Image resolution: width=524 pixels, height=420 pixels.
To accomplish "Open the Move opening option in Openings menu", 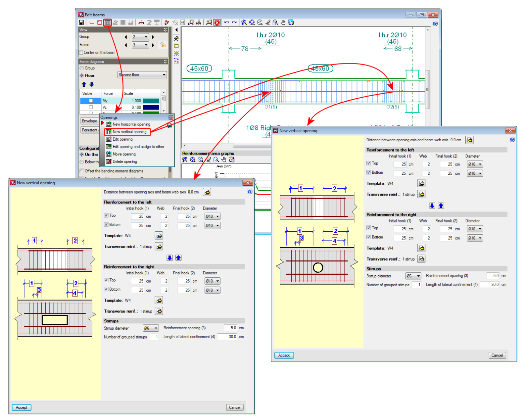I will coord(123,154).
